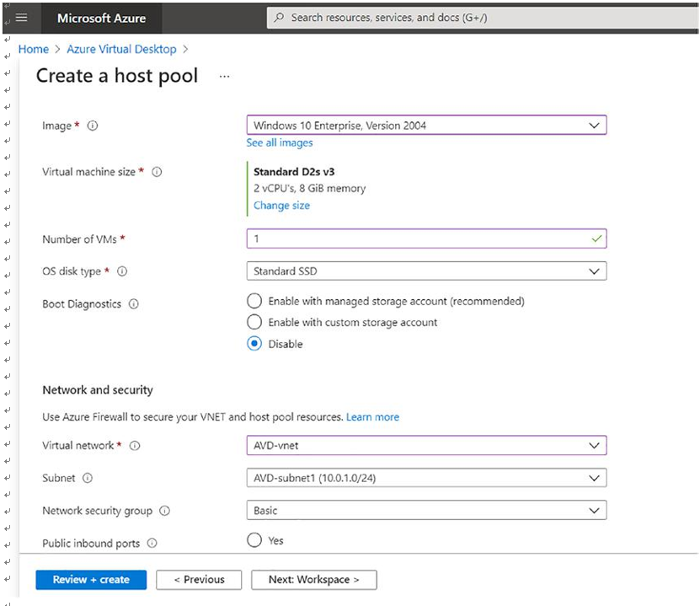Open the Virtual network dropdown
The height and width of the screenshot is (606, 700).
(x=426, y=445)
